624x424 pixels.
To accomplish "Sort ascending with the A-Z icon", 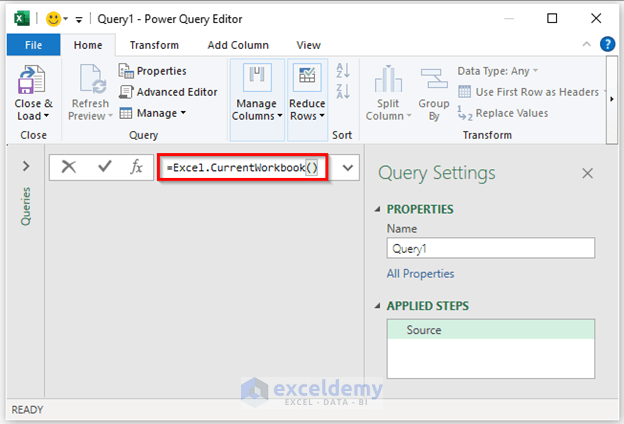I will point(343,70).
